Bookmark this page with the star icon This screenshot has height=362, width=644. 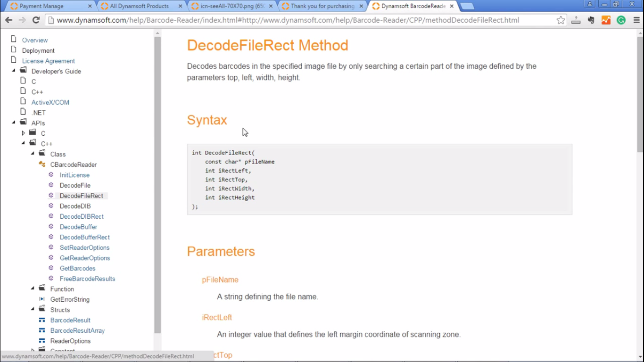coord(561,20)
